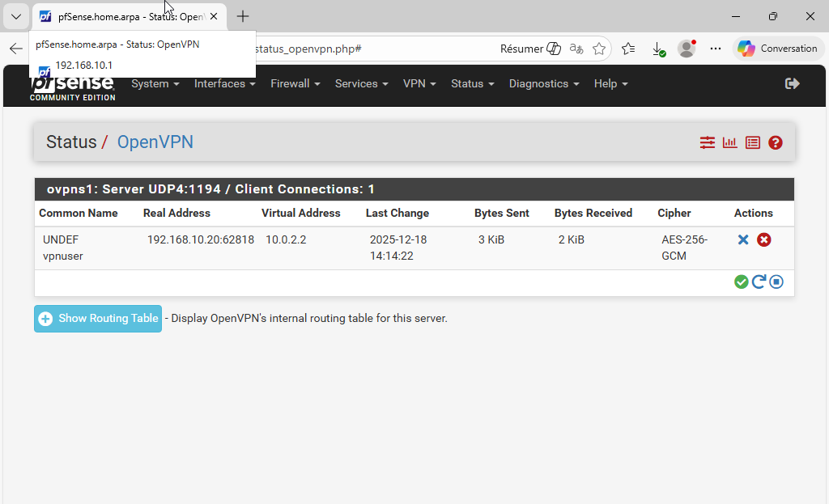
Task: Open the Diagnostics dropdown
Action: pyautogui.click(x=543, y=83)
